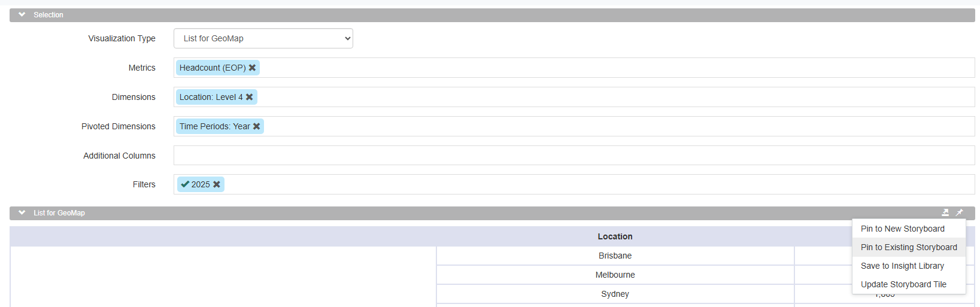Remove the Headcount (EOP) metric tag
The image size is (980, 307).
click(x=252, y=68)
